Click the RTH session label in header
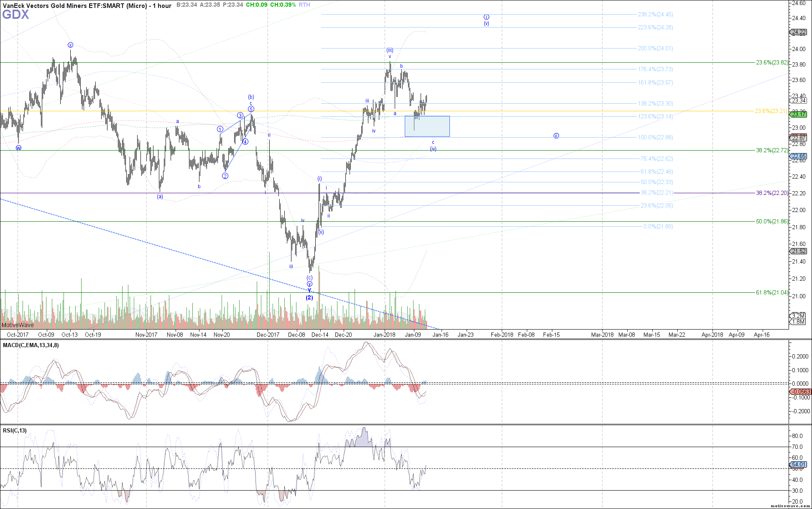The height and width of the screenshot is (509, 812). tap(304, 5)
